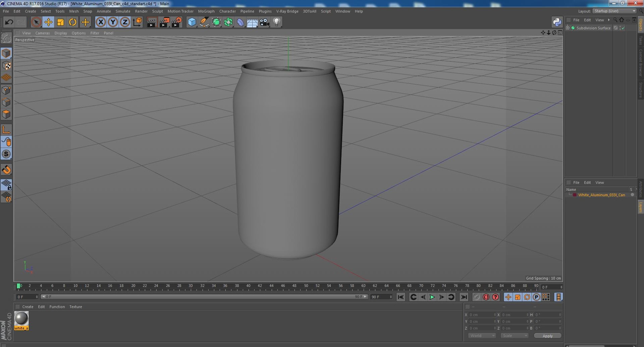Open the World coordinate dropdown
Screen dimensions: 644x347
coord(482,336)
